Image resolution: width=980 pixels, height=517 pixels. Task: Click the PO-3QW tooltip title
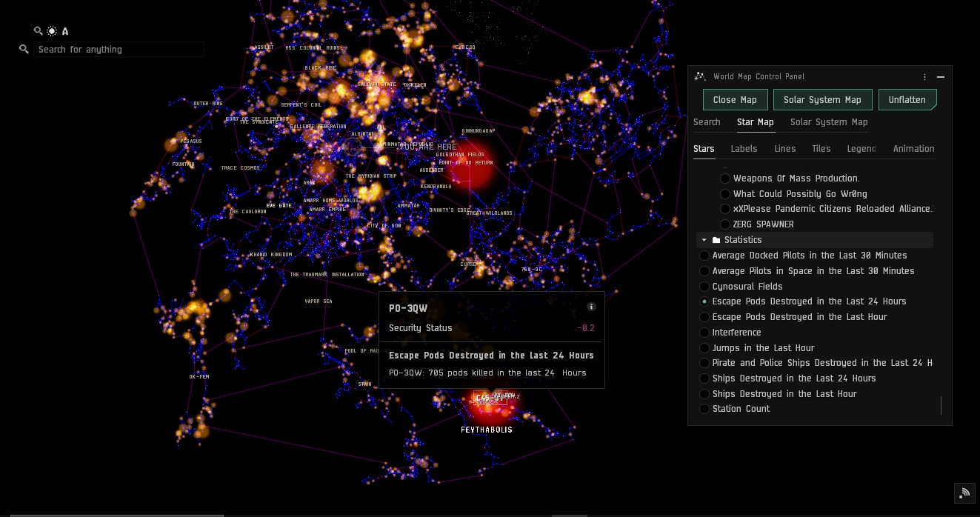coord(408,308)
